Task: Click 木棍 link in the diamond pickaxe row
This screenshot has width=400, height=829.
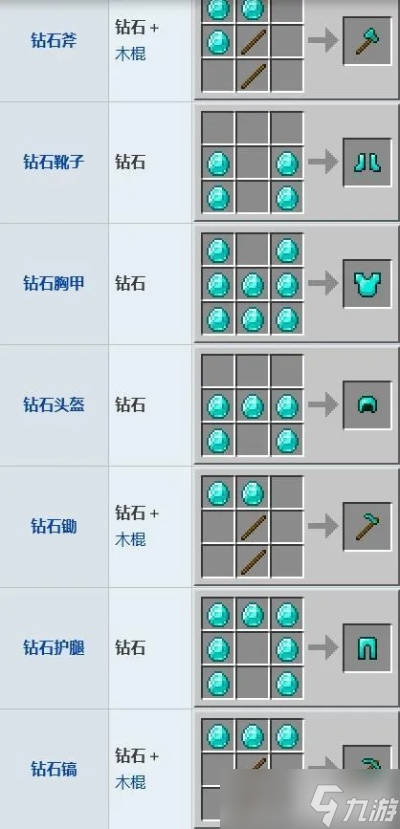Action: pyautogui.click(x=130, y=782)
